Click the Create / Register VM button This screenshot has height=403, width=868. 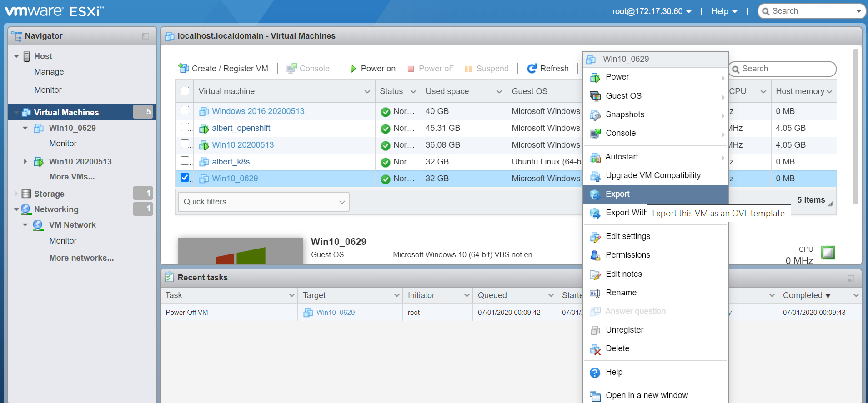coord(223,69)
